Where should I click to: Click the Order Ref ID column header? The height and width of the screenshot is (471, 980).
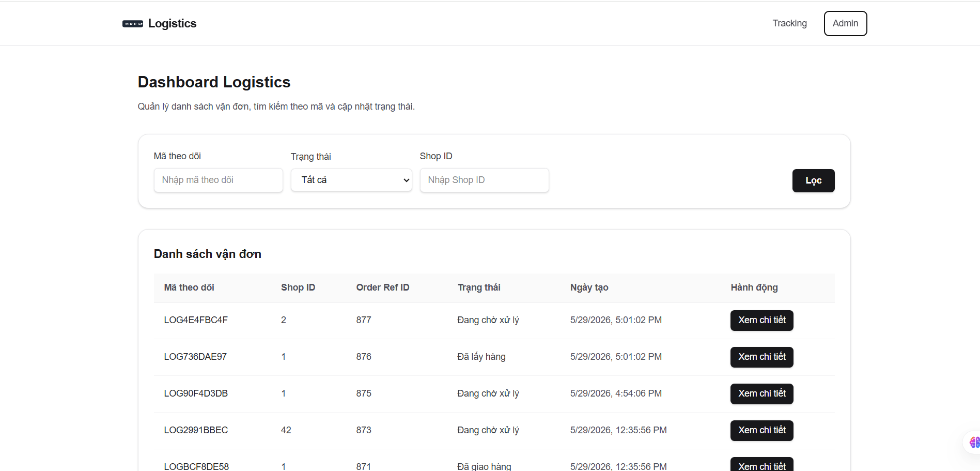click(383, 287)
